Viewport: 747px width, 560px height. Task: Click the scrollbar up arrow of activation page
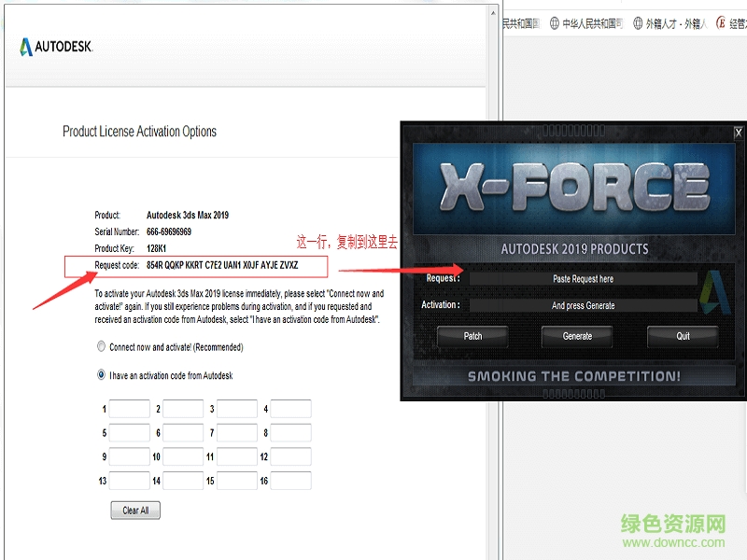click(494, 12)
